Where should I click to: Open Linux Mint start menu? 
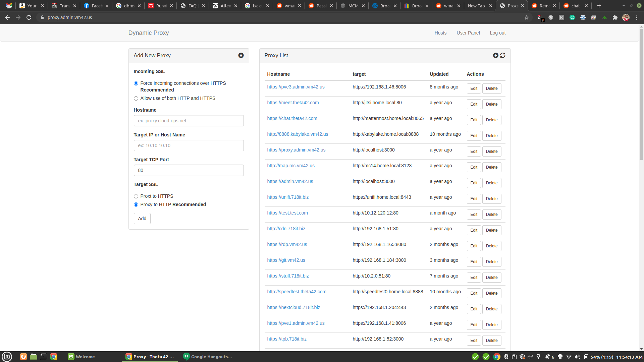pyautogui.click(x=7, y=357)
